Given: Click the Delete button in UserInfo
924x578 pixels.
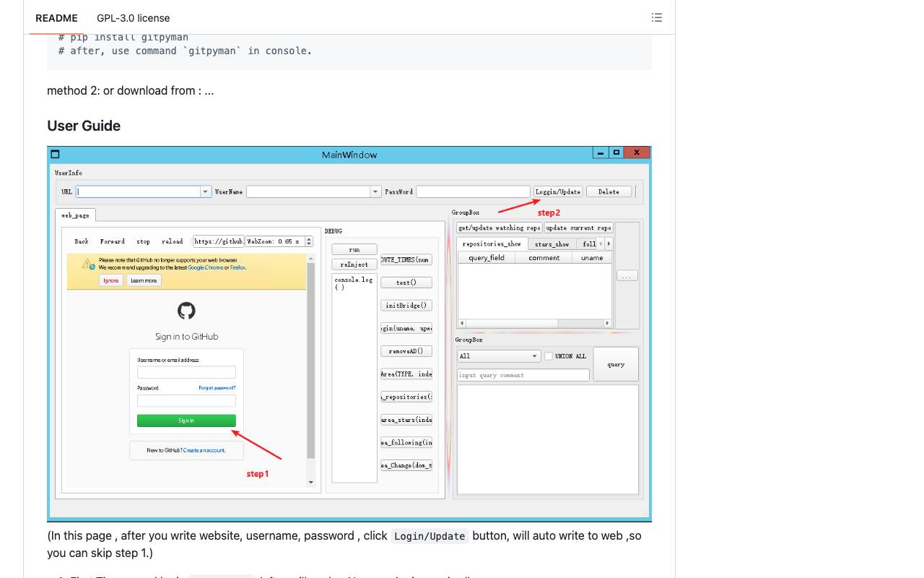Looking at the screenshot, I should (x=609, y=191).
